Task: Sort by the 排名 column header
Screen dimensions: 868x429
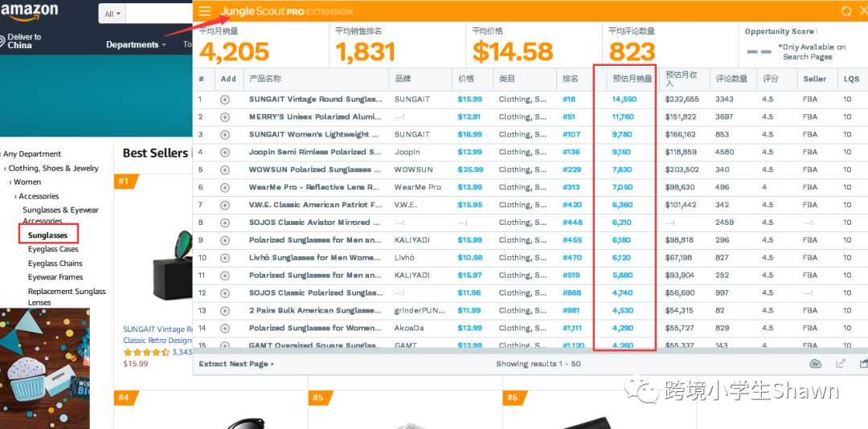Action: [x=570, y=80]
